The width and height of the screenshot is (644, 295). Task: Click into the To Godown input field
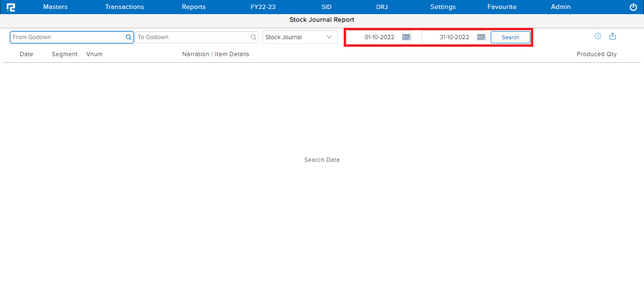192,37
